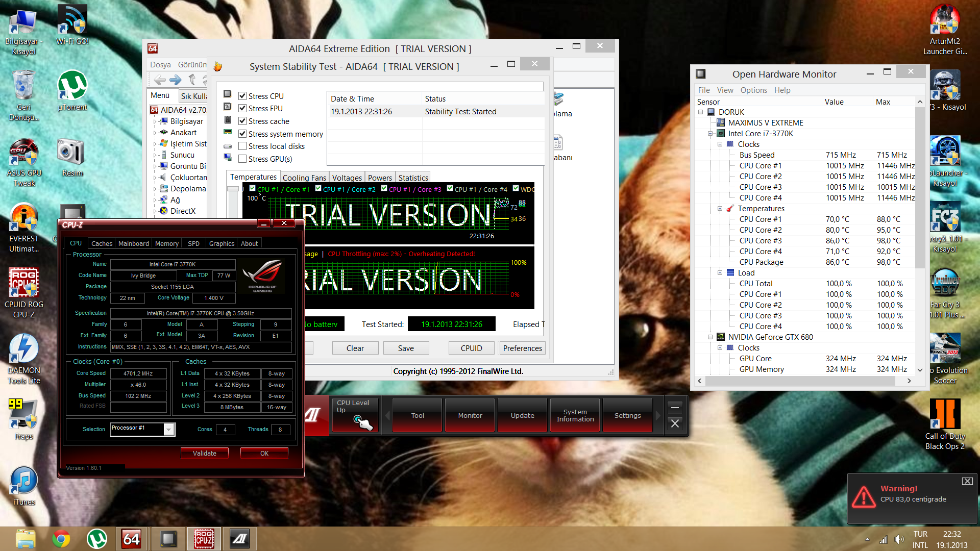Open the Mainboard tab in CPU-Z
The width and height of the screenshot is (980, 551).
click(134, 243)
